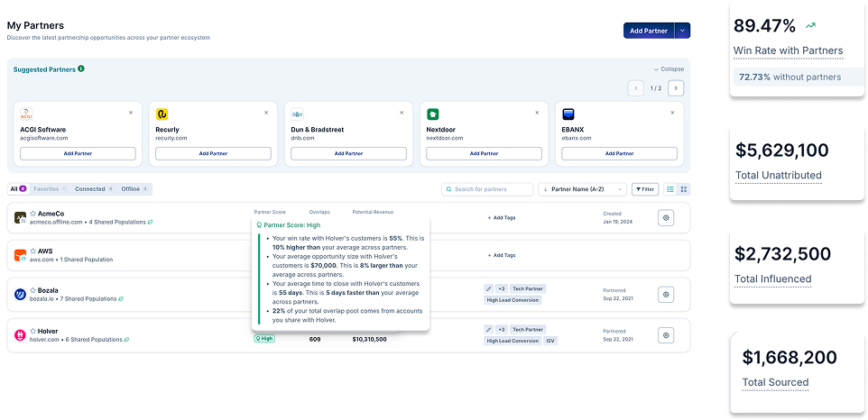The height and width of the screenshot is (420, 868).
Task: Click the EBANX logo icon
Action: 568,114
